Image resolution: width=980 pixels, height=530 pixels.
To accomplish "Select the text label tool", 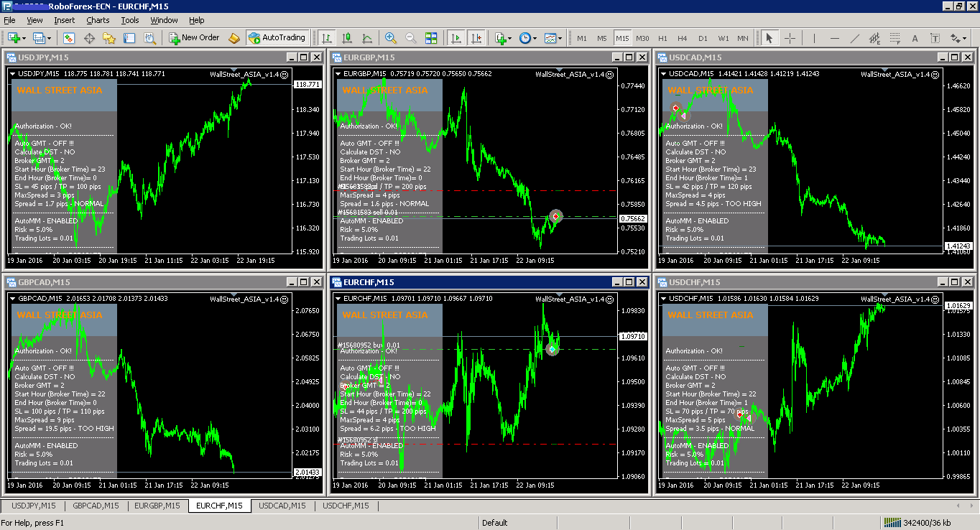I will [935, 38].
